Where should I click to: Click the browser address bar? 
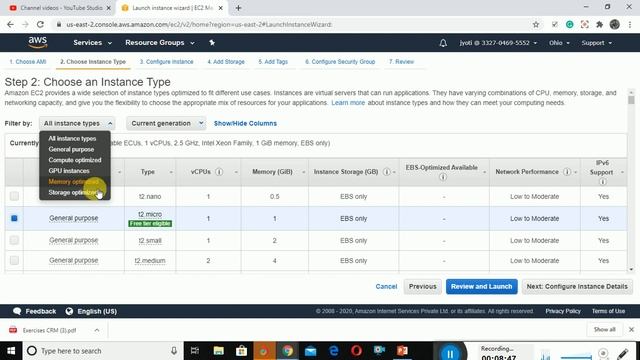(x=294, y=24)
